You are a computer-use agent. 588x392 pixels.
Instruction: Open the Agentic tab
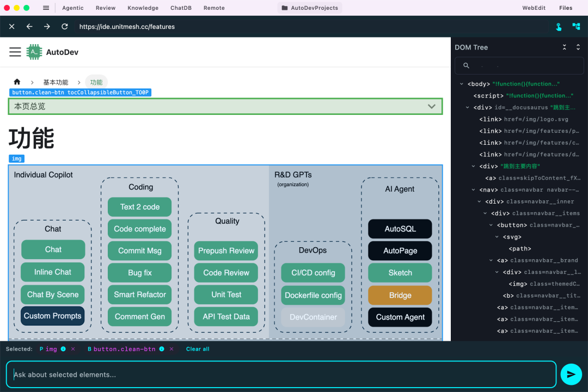[x=73, y=8]
